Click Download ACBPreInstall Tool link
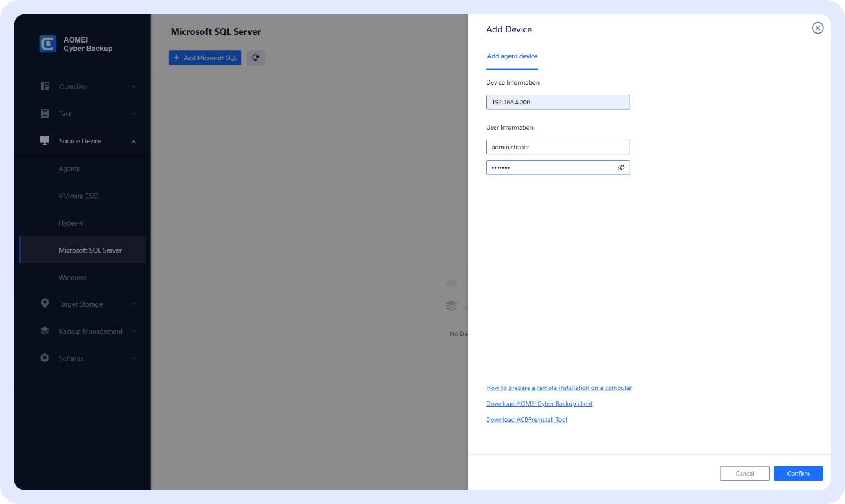 [x=526, y=419]
